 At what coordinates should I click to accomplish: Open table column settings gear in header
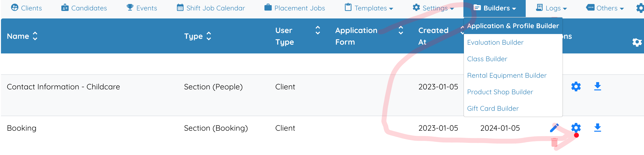(637, 42)
